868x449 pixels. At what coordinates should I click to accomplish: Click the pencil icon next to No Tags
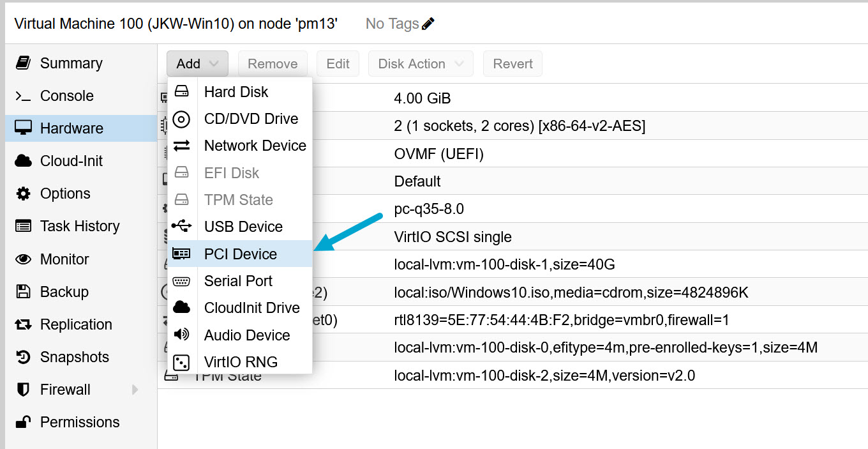click(x=428, y=24)
